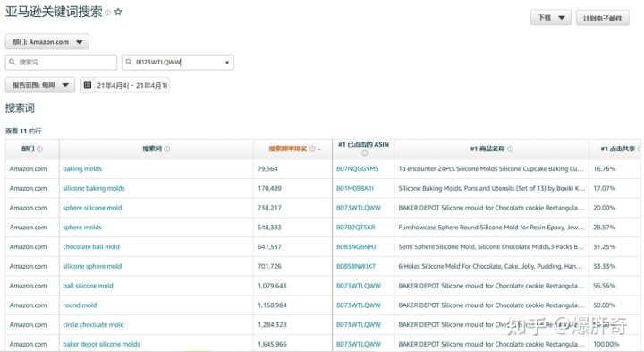Click the date range field showing 21年4月4日
This screenshot has height=352, width=644.
point(132,85)
